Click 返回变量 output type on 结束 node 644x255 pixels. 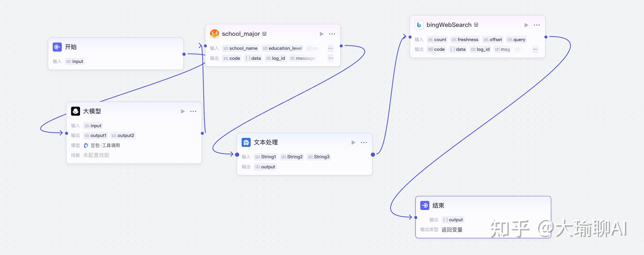pyautogui.click(x=452, y=229)
